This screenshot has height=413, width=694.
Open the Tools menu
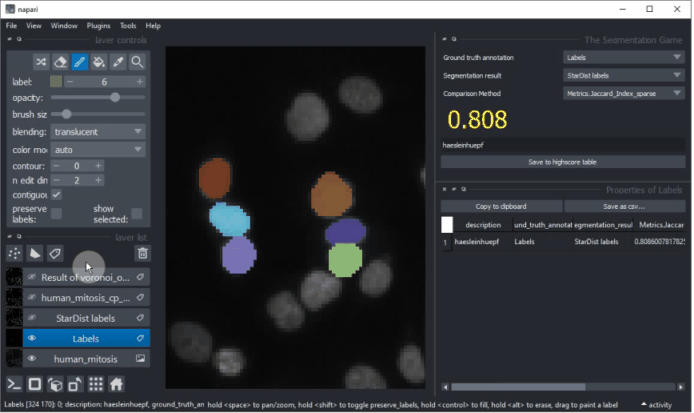tap(128, 26)
